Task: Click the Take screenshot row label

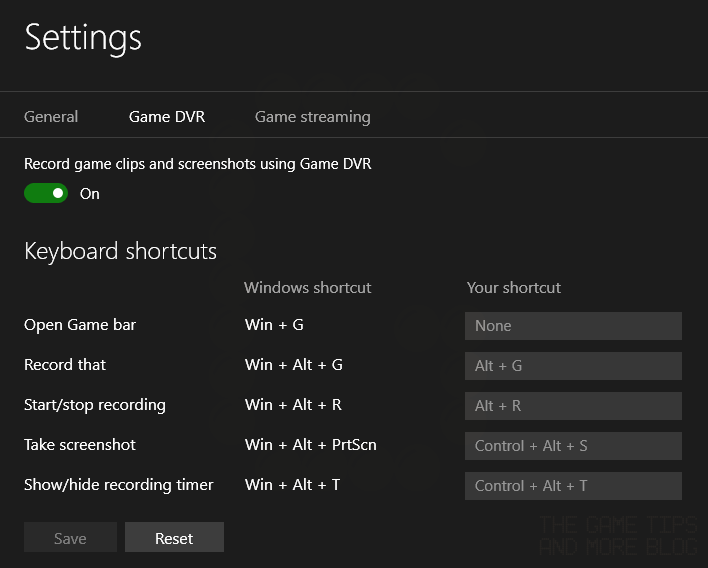Action: pos(80,445)
